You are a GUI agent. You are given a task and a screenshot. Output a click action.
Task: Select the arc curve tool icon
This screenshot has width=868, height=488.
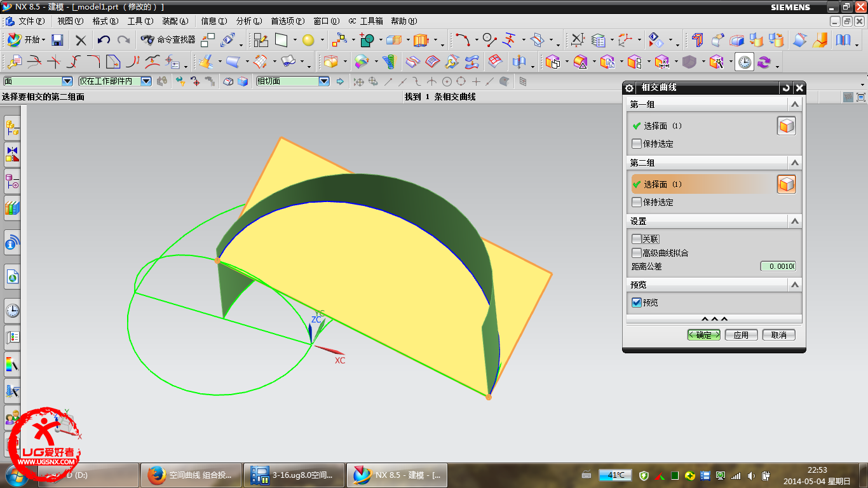coord(463,40)
